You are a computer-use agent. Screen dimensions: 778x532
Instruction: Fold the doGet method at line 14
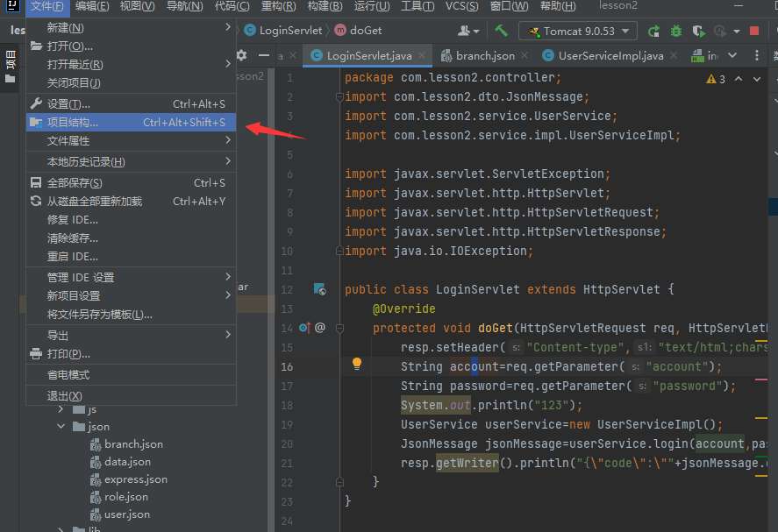point(339,328)
